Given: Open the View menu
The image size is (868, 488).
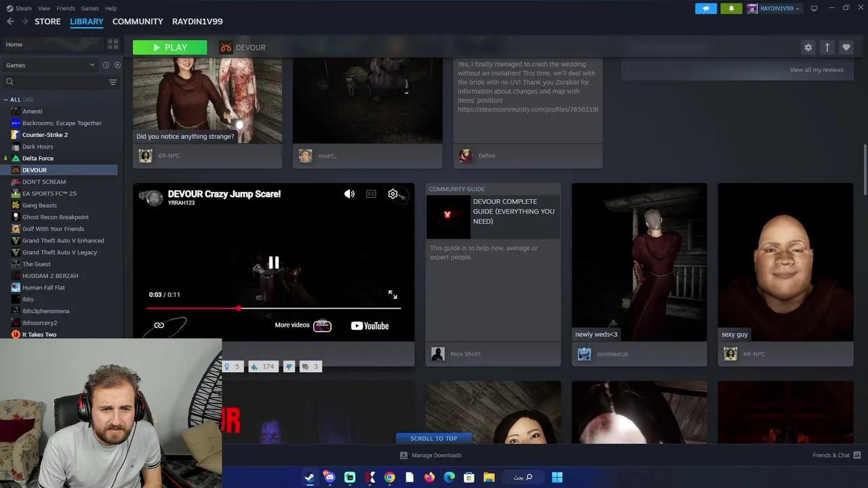Looking at the screenshot, I should click(x=44, y=8).
